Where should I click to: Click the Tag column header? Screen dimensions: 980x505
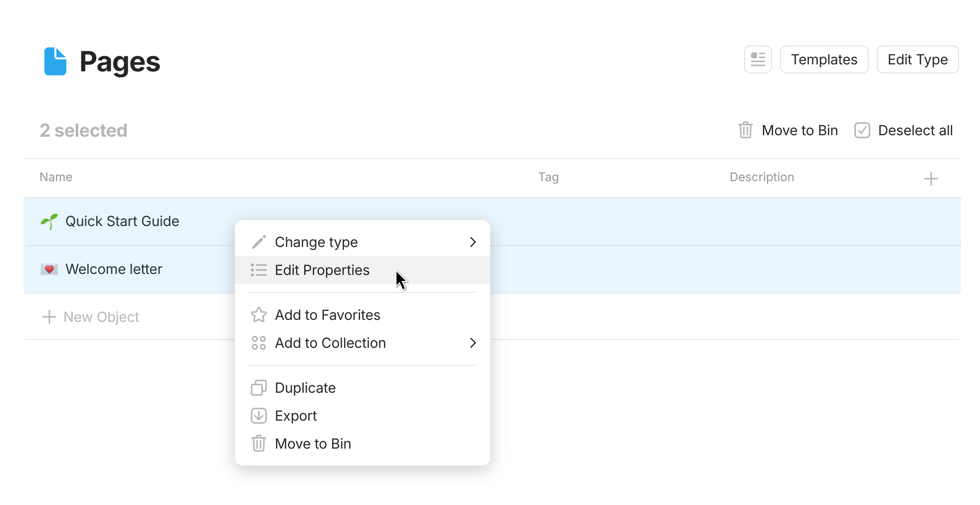coord(548,177)
